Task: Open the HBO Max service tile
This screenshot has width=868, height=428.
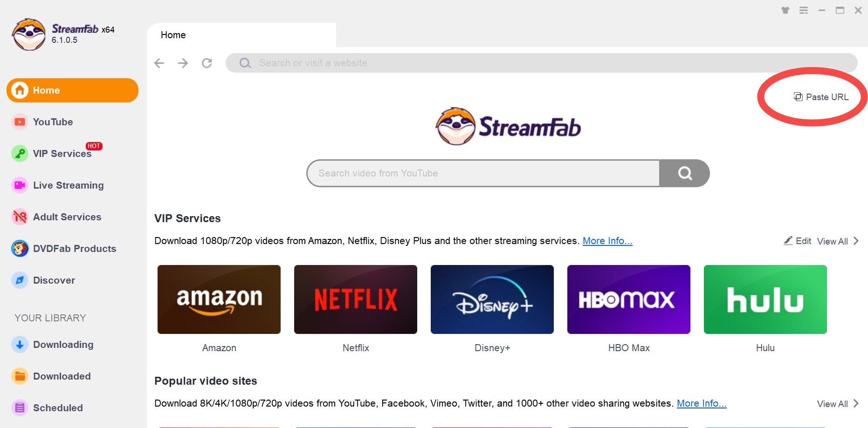Action: (x=629, y=299)
